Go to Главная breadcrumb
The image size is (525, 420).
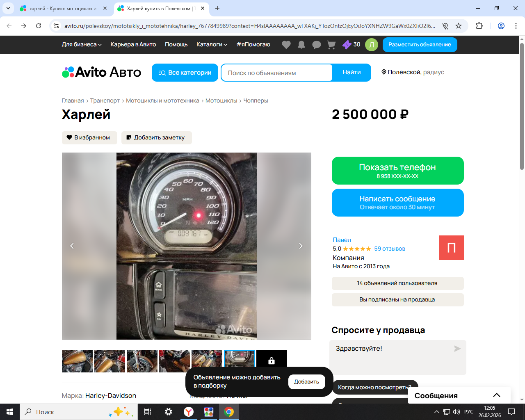[73, 101]
